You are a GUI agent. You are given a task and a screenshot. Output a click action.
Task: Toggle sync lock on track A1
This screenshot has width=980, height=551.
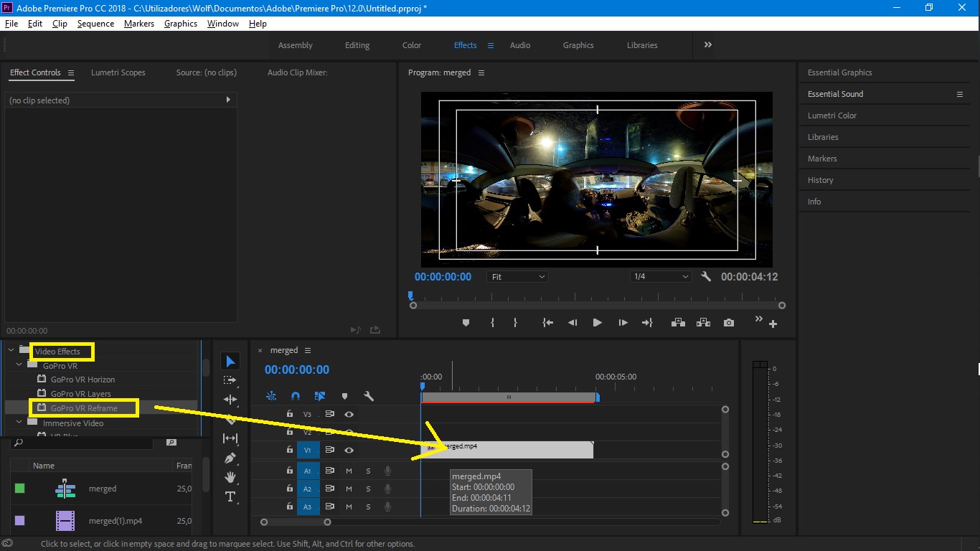coord(330,471)
